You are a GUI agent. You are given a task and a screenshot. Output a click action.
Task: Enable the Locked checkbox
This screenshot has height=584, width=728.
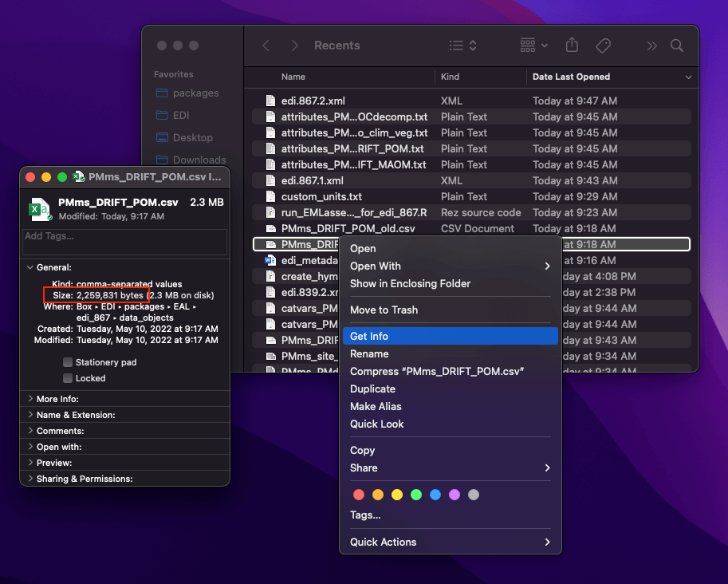point(68,378)
